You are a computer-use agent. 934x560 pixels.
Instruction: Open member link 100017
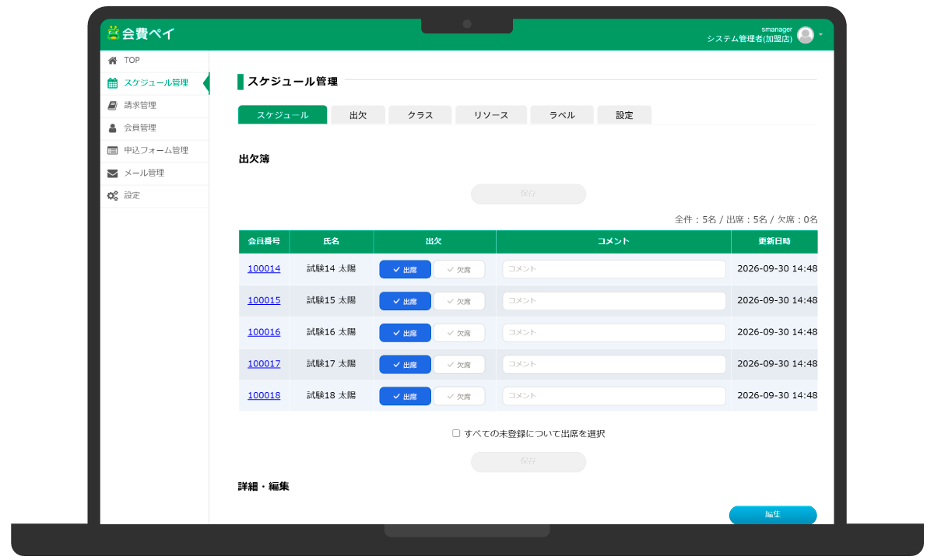(x=264, y=364)
